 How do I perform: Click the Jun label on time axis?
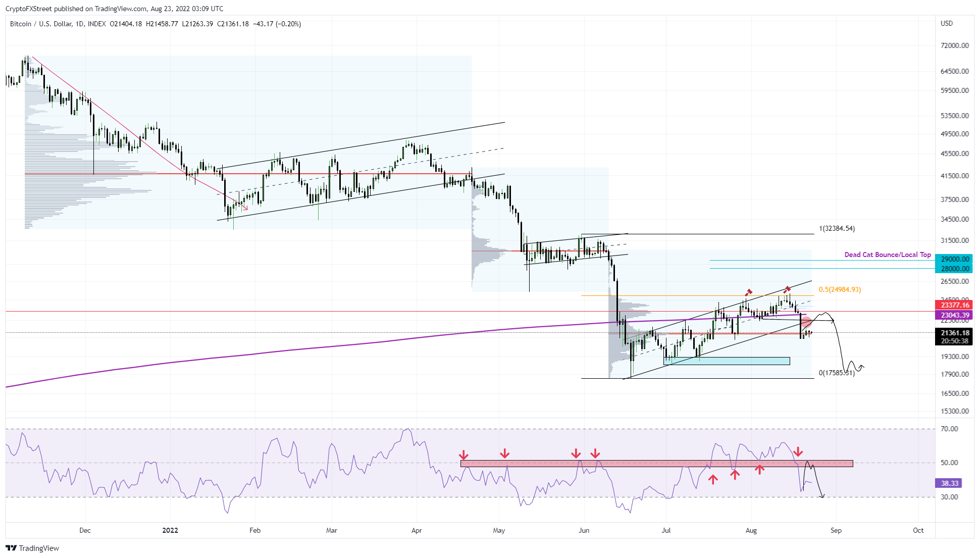click(584, 530)
